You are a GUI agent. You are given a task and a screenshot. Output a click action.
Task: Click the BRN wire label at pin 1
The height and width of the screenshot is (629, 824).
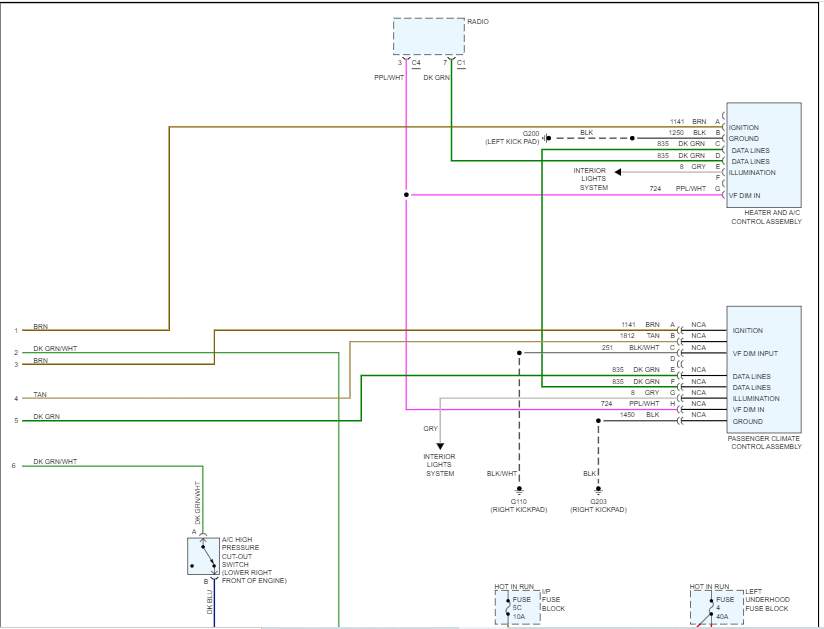click(x=40, y=326)
